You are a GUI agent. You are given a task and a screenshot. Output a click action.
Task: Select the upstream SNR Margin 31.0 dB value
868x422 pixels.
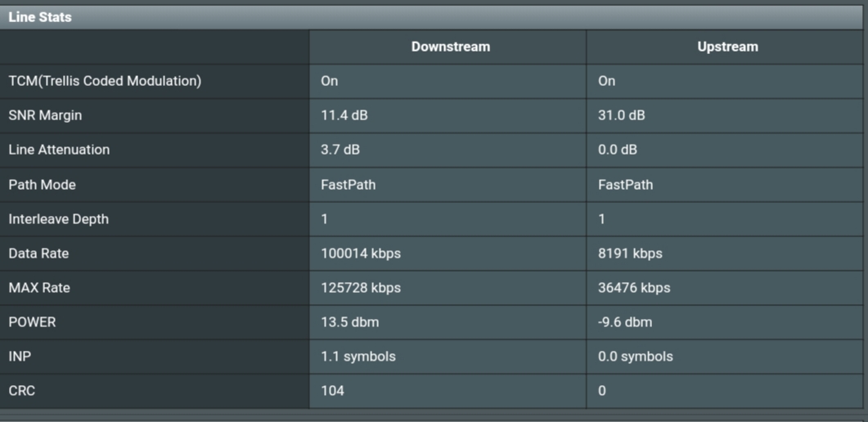pyautogui.click(x=622, y=115)
